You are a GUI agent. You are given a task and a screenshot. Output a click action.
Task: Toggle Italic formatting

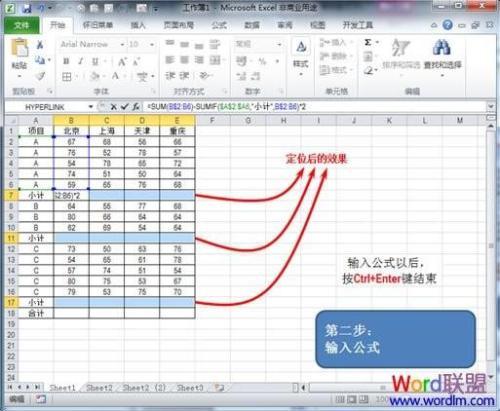coord(80,61)
